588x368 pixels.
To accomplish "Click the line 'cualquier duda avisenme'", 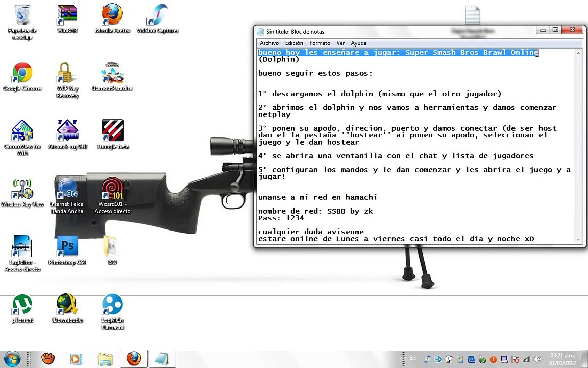I will pyautogui.click(x=311, y=232).
